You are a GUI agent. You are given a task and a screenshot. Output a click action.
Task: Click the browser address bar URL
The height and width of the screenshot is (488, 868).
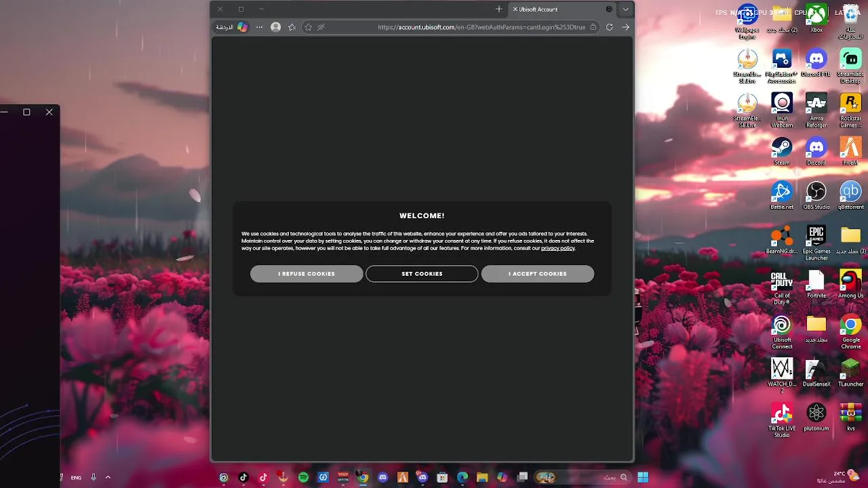pyautogui.click(x=481, y=27)
